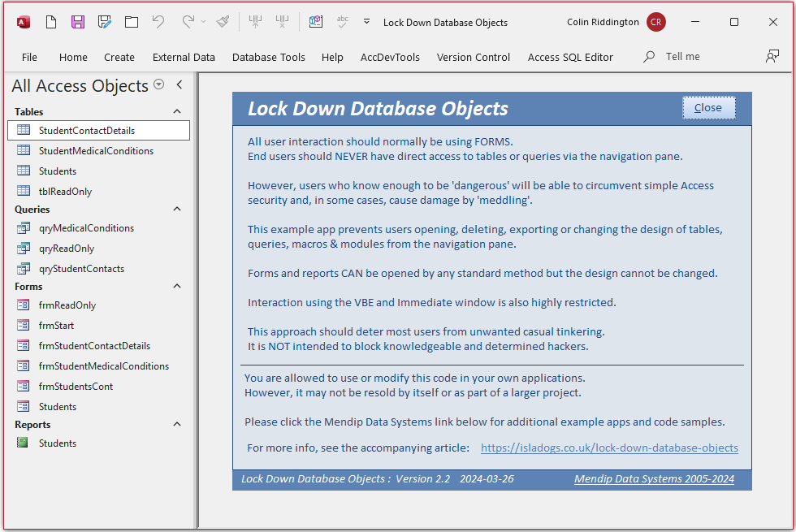This screenshot has width=796, height=532.
Task: Switch to the Create tab
Action: click(119, 57)
